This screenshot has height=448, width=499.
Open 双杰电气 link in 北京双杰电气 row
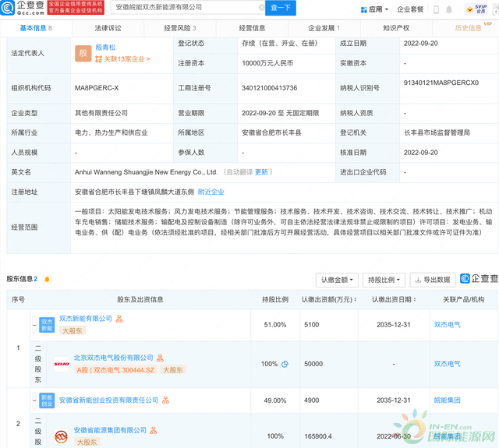point(447,364)
